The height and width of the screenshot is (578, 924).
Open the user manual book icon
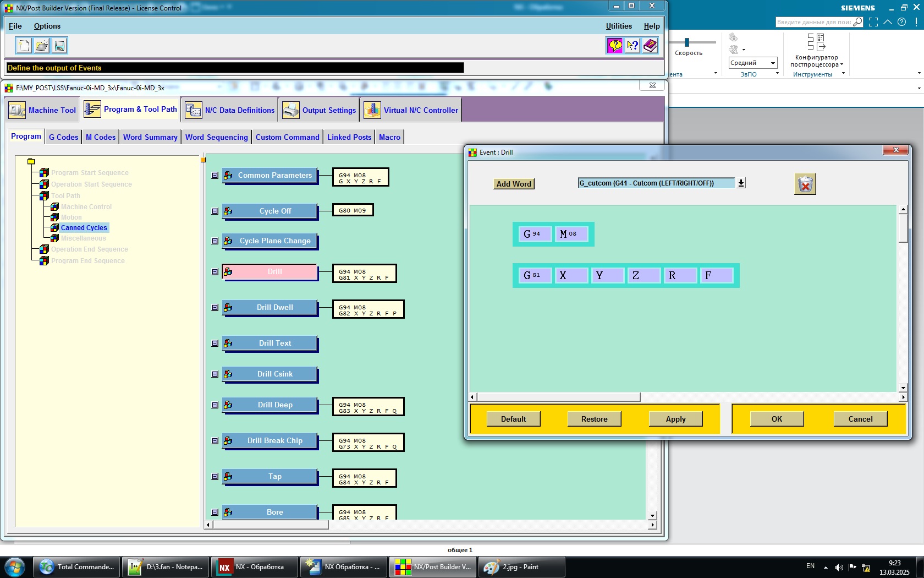click(x=650, y=46)
